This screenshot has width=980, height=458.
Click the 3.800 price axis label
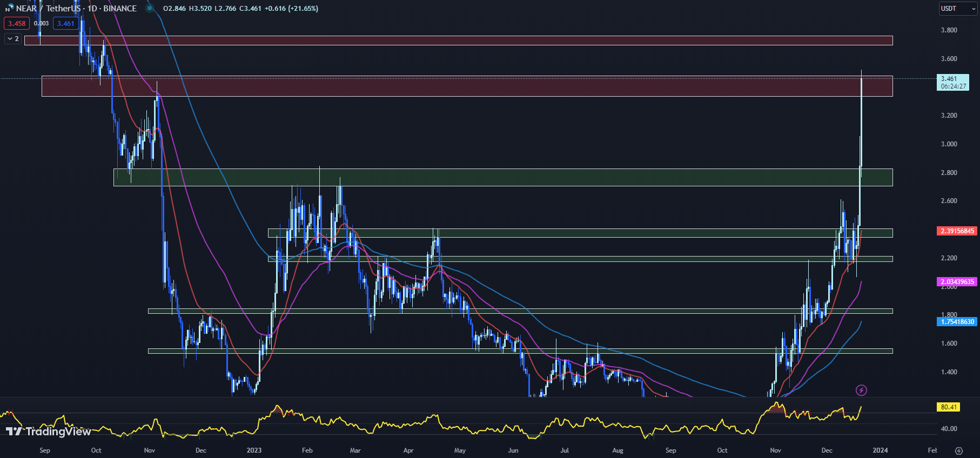coord(949,30)
